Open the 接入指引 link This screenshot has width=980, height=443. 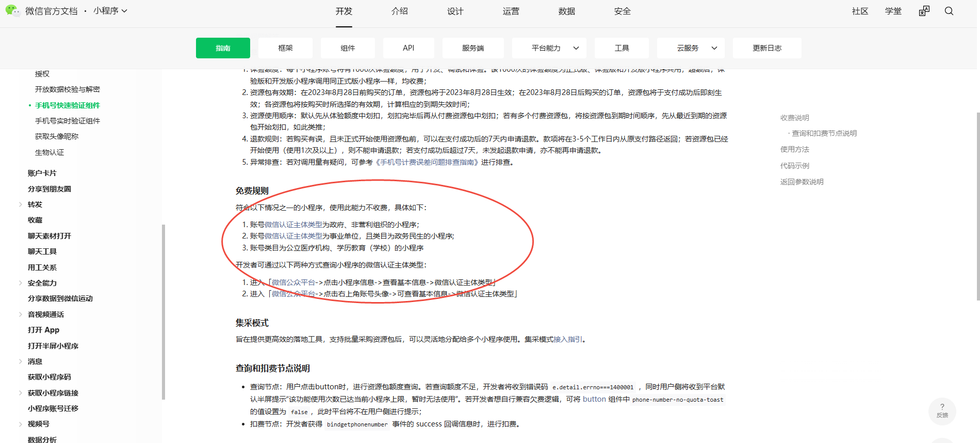point(568,339)
